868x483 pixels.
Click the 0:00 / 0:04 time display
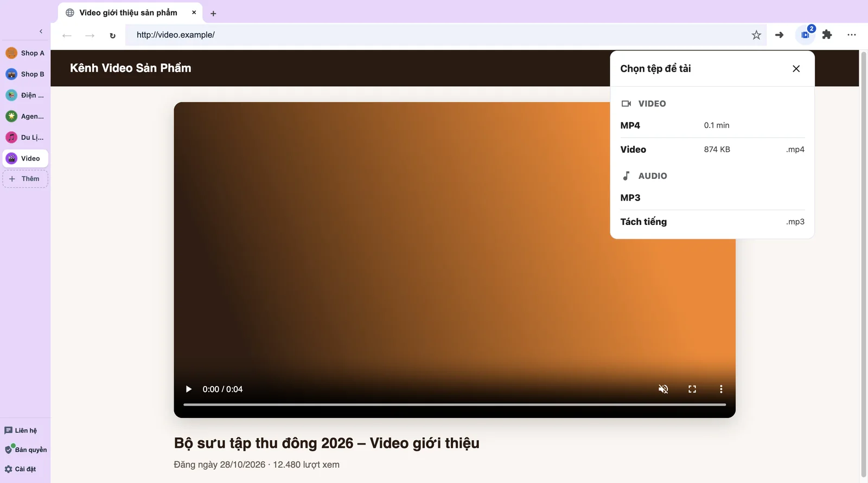pyautogui.click(x=222, y=389)
